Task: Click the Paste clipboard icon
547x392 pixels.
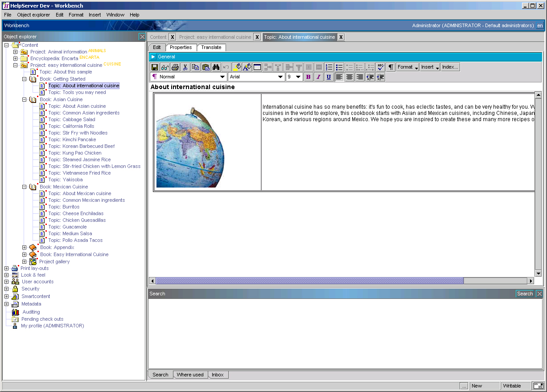Action: [206, 67]
